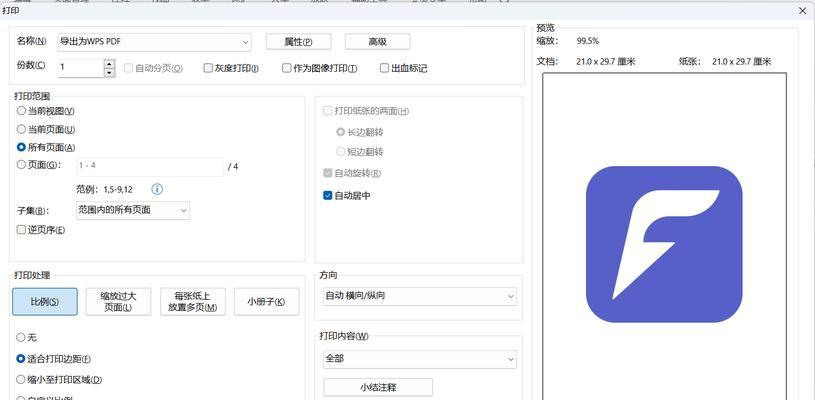Open the 子集 subset dropdown
The height and width of the screenshot is (400, 815).
click(x=133, y=210)
